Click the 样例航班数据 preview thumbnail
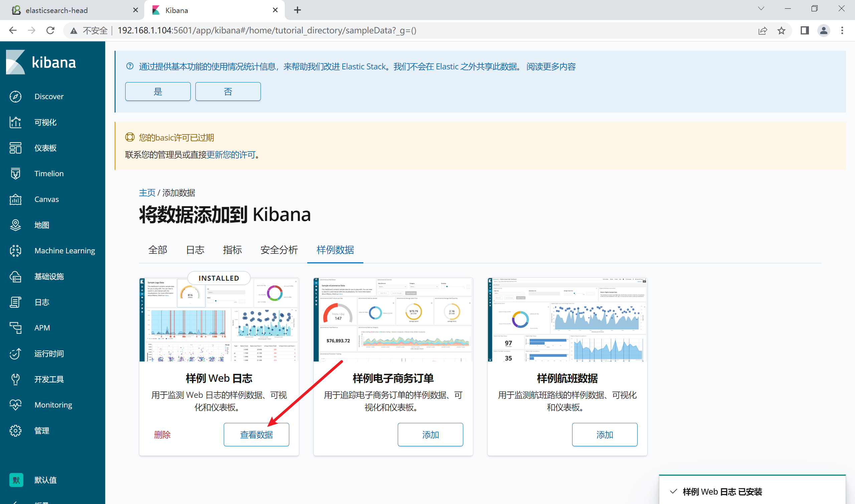Viewport: 855px width, 504px height. point(567,319)
